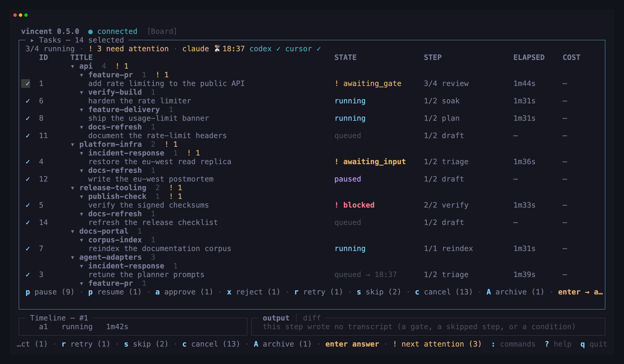Image resolution: width=624 pixels, height=364 pixels.
Task: Click the attention badge on api group
Action: 122,66
